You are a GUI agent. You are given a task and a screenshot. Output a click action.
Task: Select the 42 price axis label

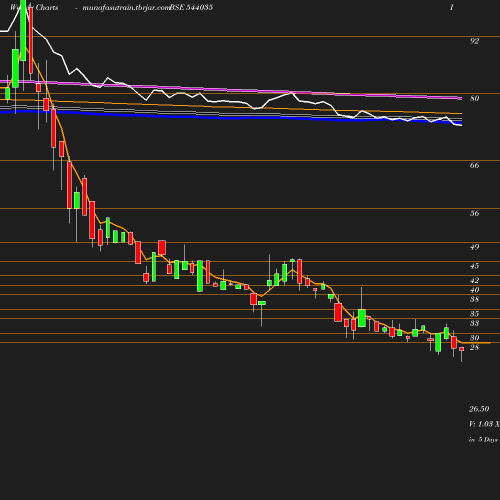pos(474,280)
